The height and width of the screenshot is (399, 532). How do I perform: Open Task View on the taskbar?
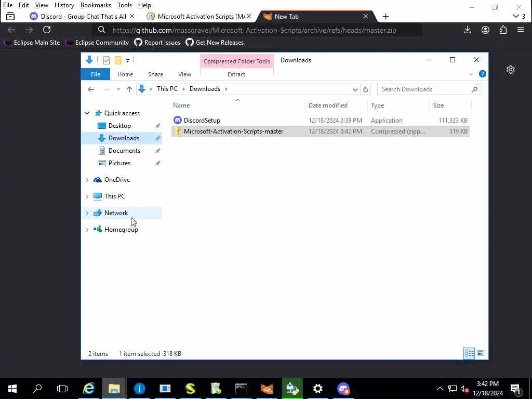[x=62, y=389]
